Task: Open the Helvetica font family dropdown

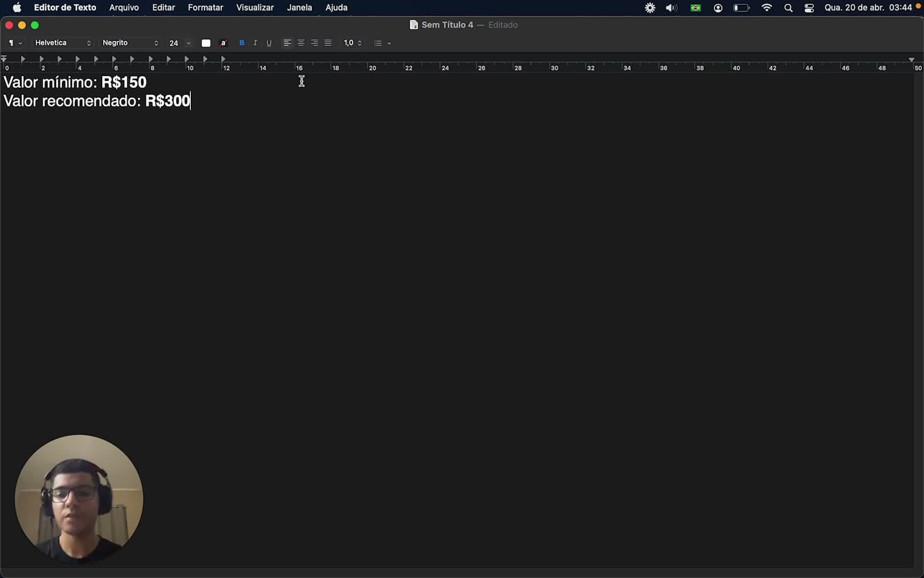Action: (63, 43)
